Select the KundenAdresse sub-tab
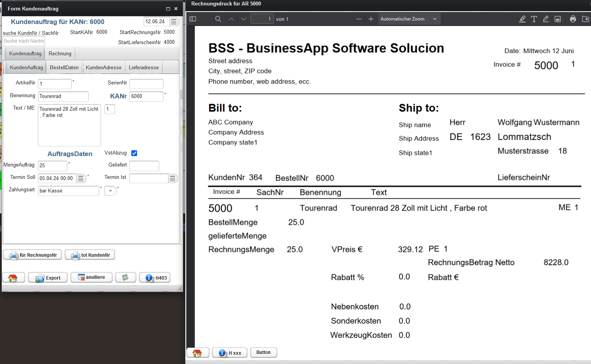Image resolution: width=591 pixels, height=364 pixels. 104,67
